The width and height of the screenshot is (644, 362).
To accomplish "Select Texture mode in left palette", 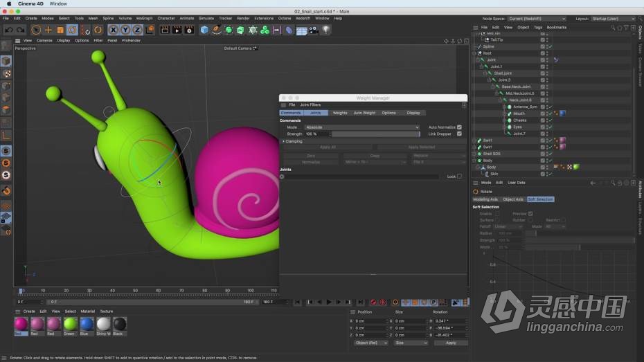I will tap(6, 74).
